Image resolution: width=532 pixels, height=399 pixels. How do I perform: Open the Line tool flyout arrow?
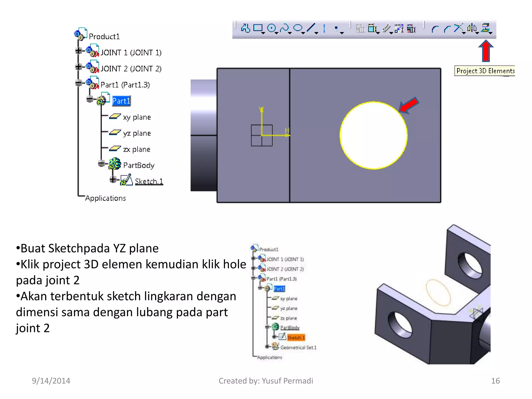316,33
